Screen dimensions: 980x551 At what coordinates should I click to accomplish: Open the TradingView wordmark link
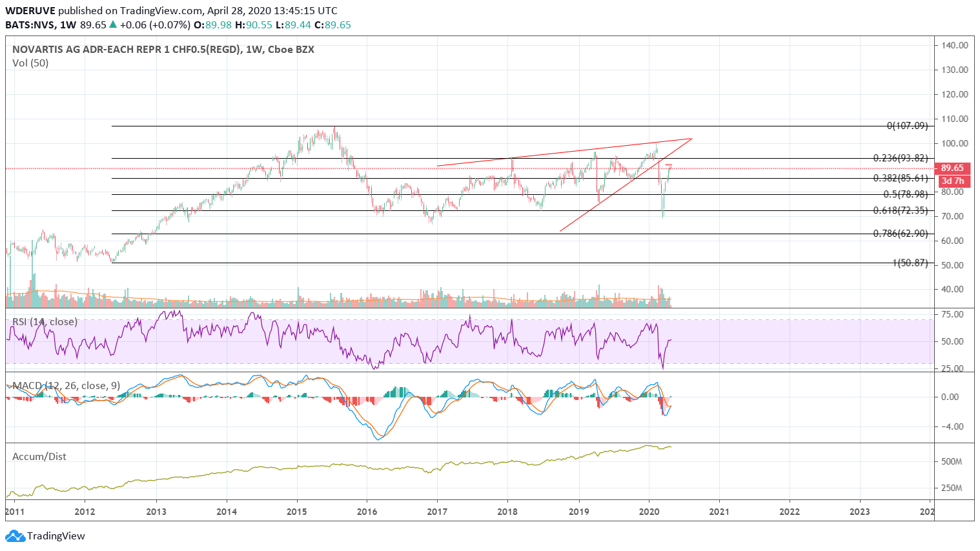point(56,536)
